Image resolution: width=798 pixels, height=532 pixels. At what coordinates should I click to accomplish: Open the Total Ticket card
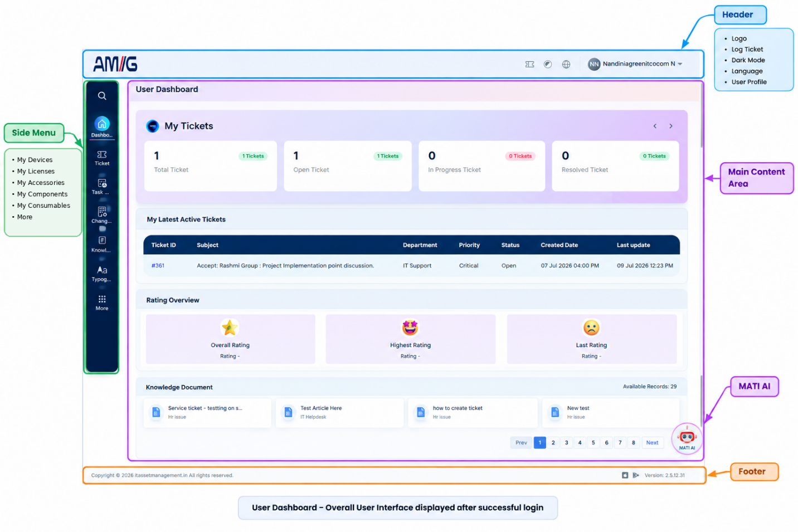[210, 166]
